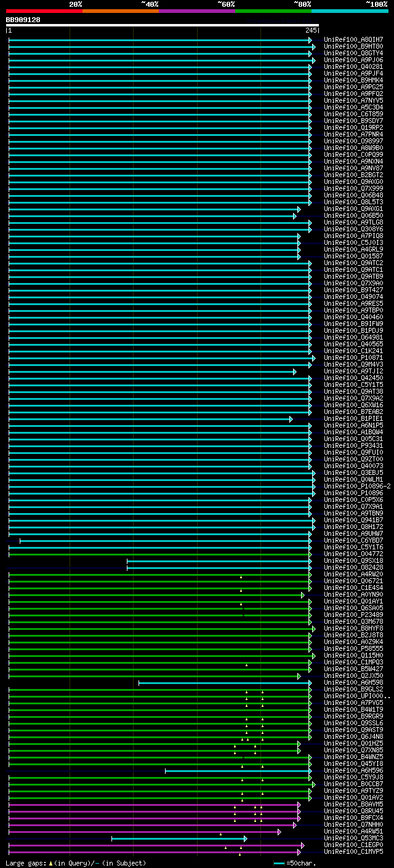Select label UniRef100_A6H596
The image size is (394, 868).
pyautogui.click(x=353, y=770)
